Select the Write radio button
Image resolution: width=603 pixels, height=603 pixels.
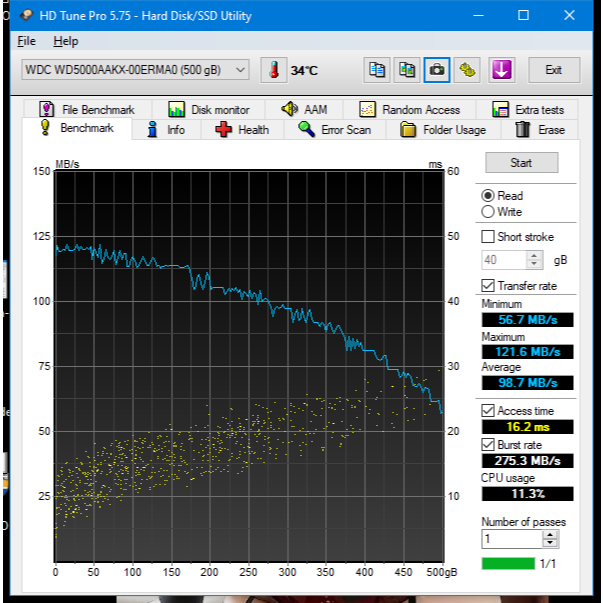488,212
